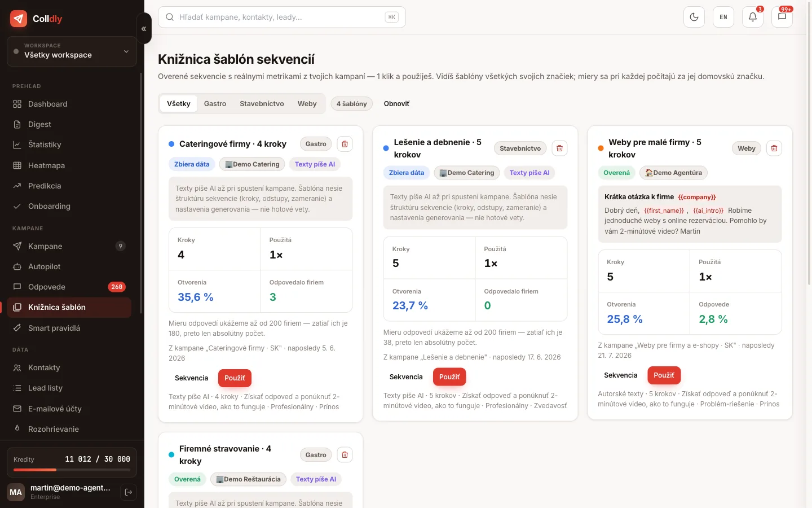812x508 pixels.
Task: Delete the Weby pre malé firmy template
Action: (774, 148)
